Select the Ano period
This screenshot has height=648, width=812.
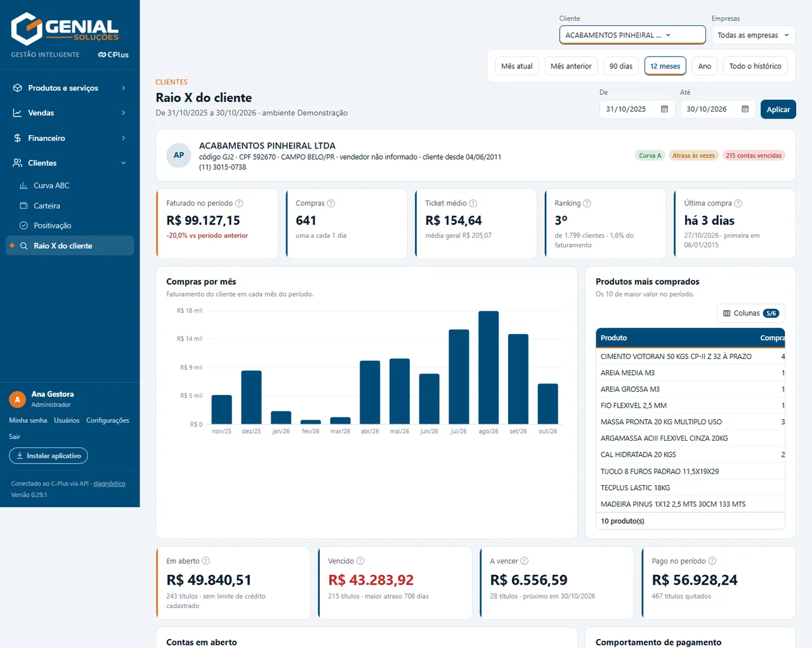(705, 66)
